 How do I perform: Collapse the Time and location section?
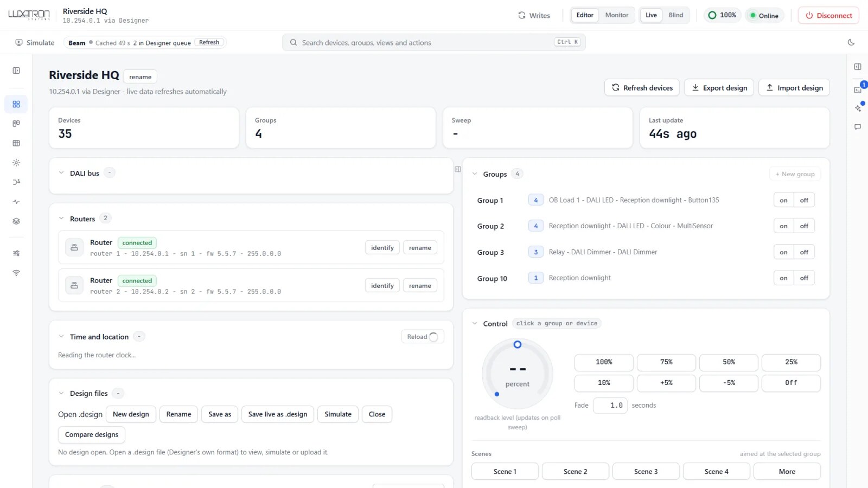point(61,337)
